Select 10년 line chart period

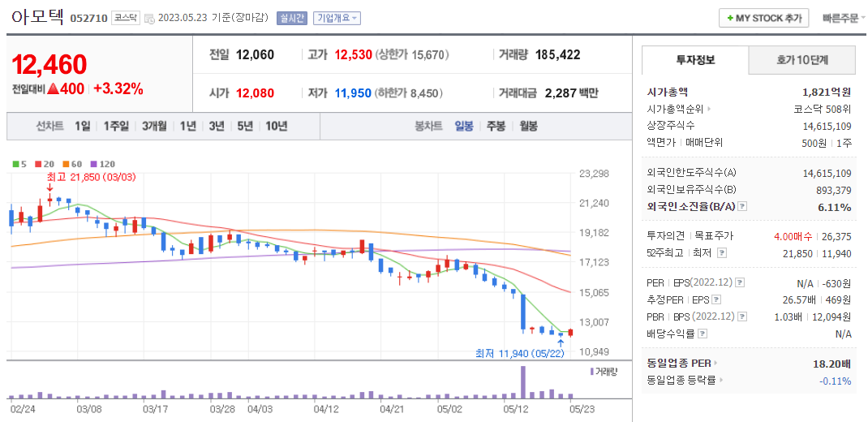point(277,127)
